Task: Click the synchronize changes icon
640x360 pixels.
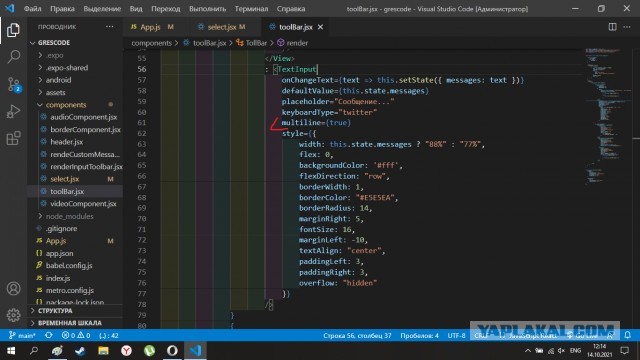Action: [x=49, y=336]
